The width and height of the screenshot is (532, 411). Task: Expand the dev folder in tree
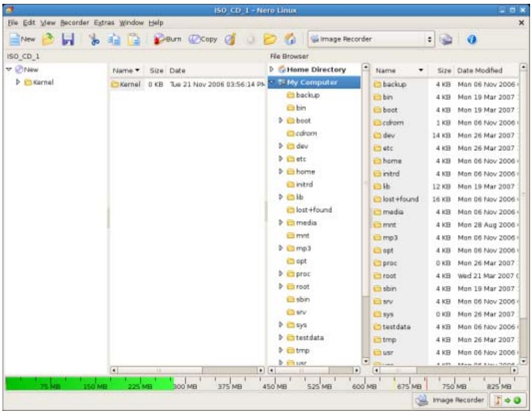coord(280,145)
